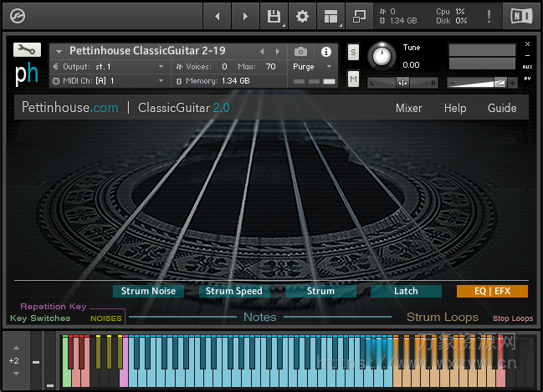Click the volume slider bar
The width and height of the screenshot is (543, 392).
[477, 83]
